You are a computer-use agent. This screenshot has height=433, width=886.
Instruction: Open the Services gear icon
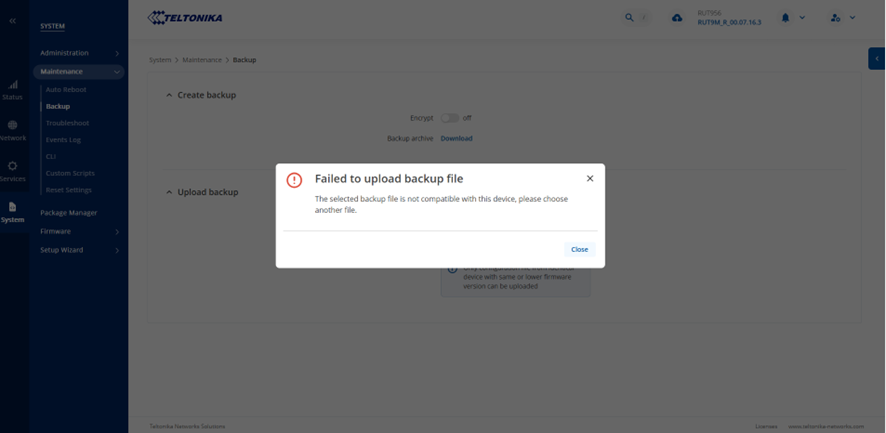coord(13,171)
